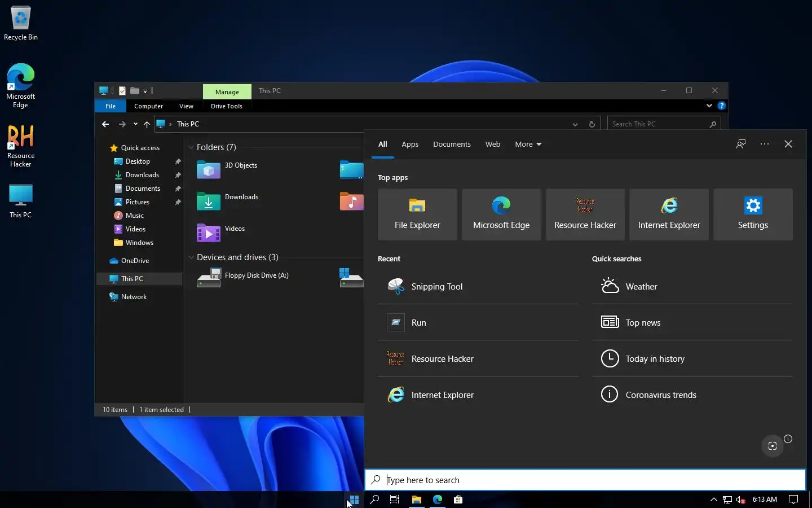Open search options ellipsis menu
Image resolution: width=812 pixels, height=508 pixels.
pyautogui.click(x=765, y=144)
